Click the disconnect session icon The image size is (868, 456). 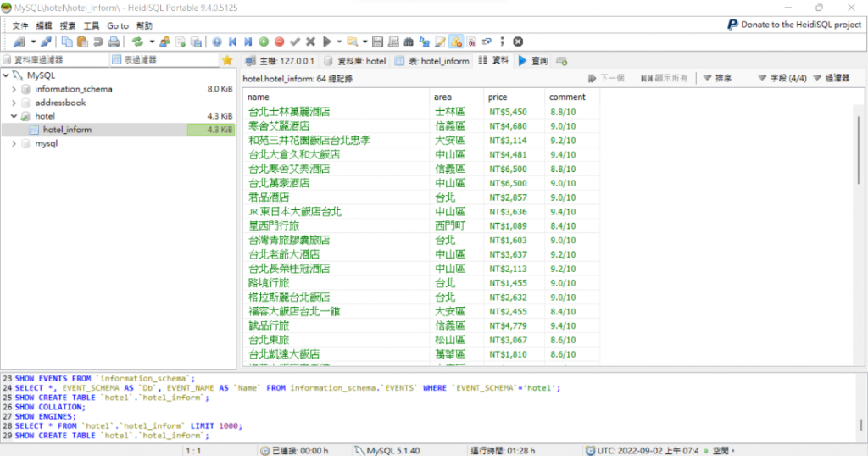point(46,42)
